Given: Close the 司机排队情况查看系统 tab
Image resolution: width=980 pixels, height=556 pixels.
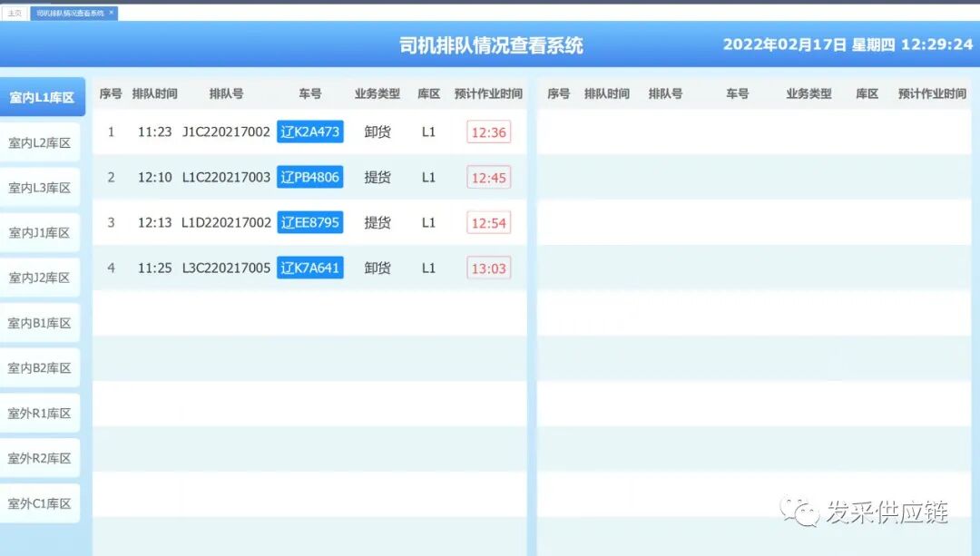Looking at the screenshot, I should coord(111,14).
